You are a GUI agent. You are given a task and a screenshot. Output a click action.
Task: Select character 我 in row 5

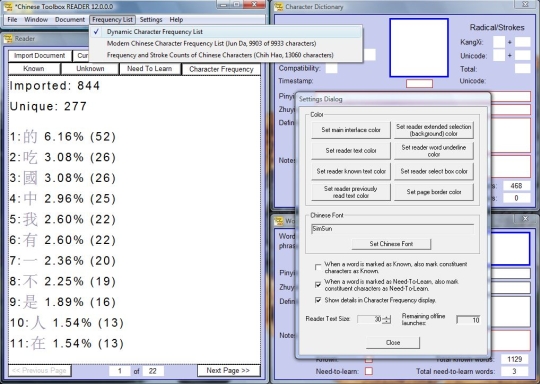pyautogui.click(x=30, y=219)
